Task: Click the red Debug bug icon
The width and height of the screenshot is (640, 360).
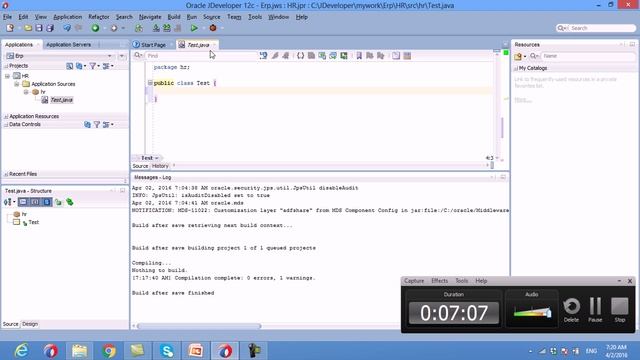Action: (213, 28)
